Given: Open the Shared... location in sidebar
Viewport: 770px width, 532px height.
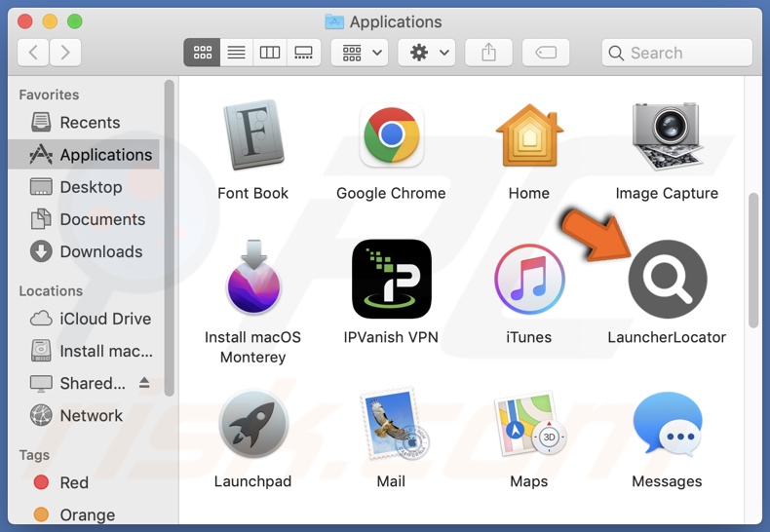Looking at the screenshot, I should point(84,383).
